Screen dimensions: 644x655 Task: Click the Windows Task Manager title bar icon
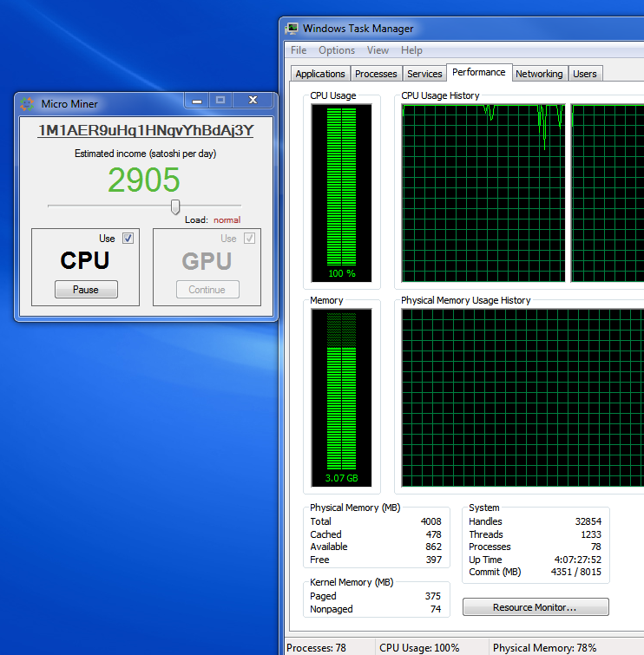(x=292, y=29)
